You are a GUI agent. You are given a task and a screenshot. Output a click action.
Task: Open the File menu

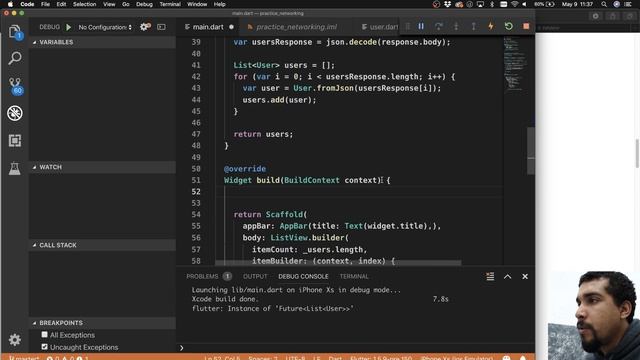click(45, 4)
